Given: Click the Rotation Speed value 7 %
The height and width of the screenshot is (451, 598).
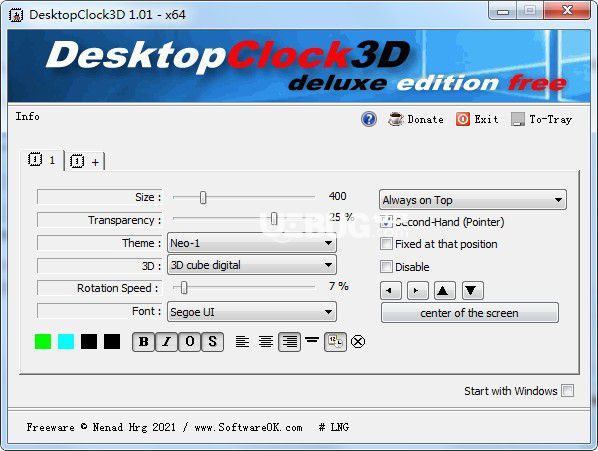Looking at the screenshot, I should point(339,286).
